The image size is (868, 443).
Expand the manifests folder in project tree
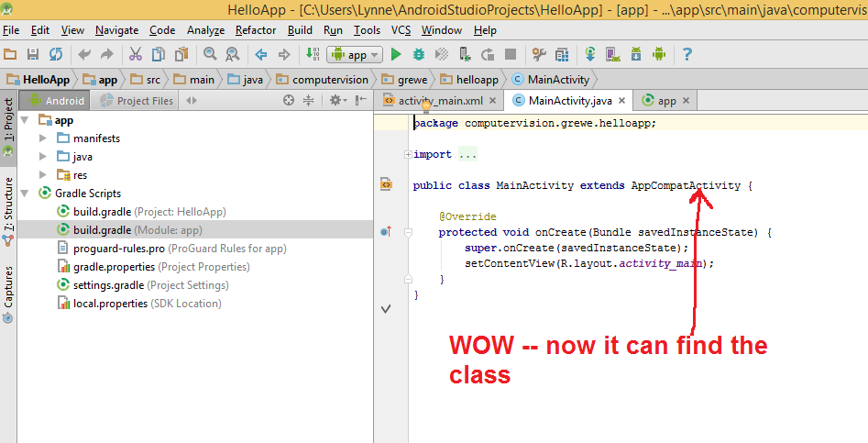click(x=42, y=138)
